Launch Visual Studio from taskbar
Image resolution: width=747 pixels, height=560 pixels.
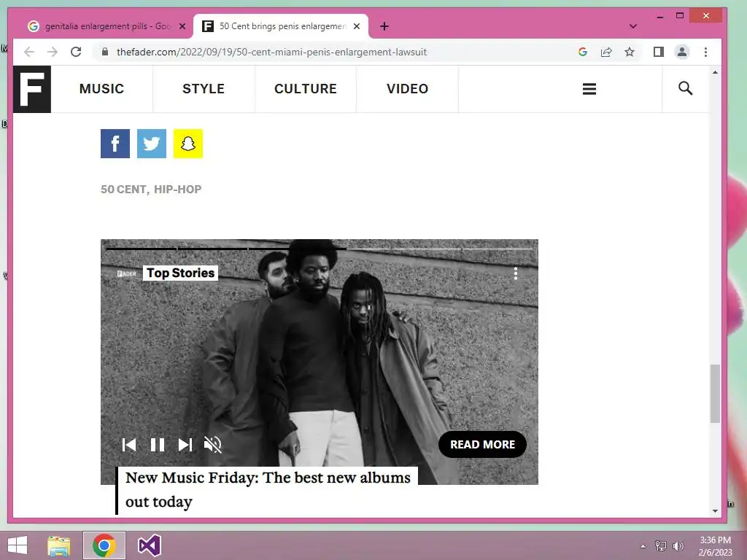(x=149, y=545)
